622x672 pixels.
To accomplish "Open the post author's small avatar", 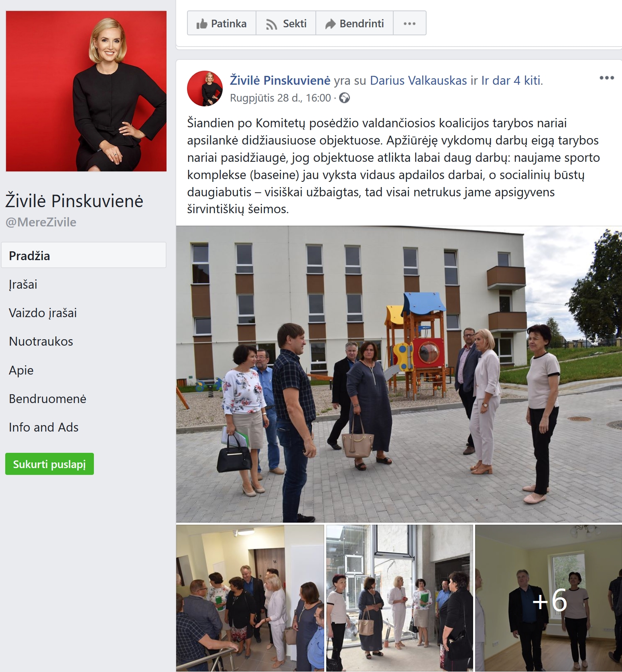I will click(x=205, y=88).
